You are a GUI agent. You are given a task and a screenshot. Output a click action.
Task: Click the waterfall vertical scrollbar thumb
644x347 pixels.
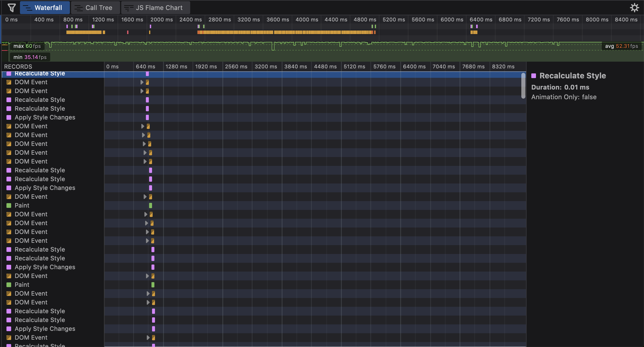pos(523,86)
